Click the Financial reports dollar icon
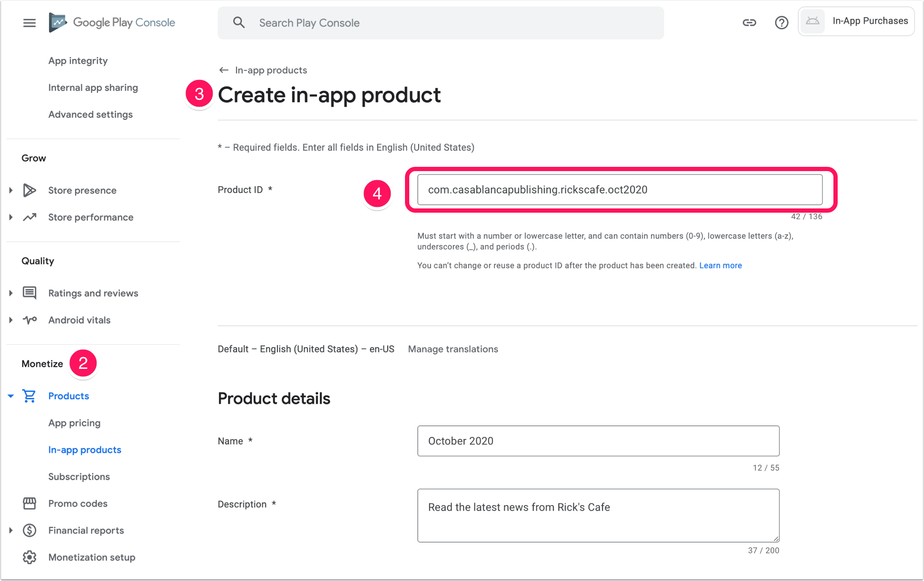 (30, 530)
